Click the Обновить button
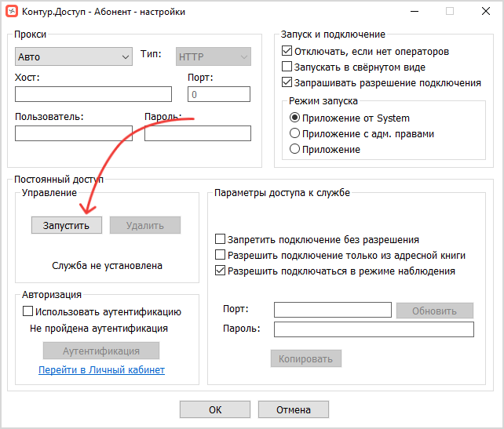This screenshot has height=429, width=504. (435, 311)
